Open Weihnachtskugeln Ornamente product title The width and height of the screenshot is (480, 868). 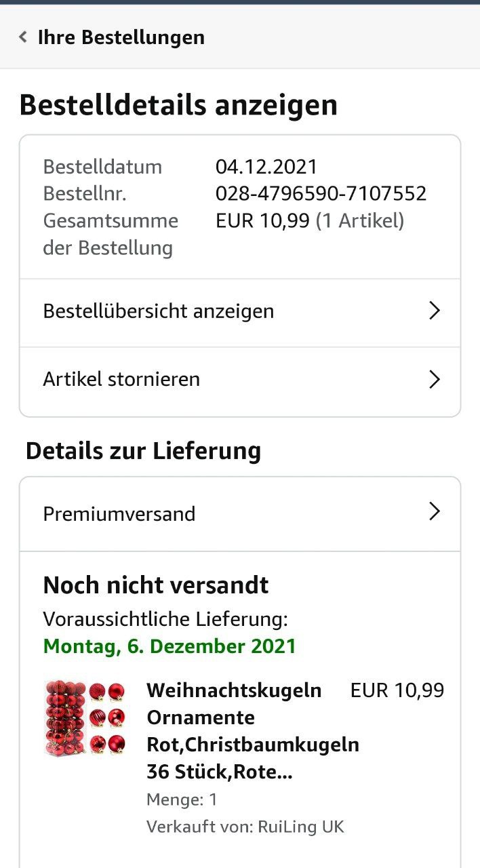click(x=253, y=731)
